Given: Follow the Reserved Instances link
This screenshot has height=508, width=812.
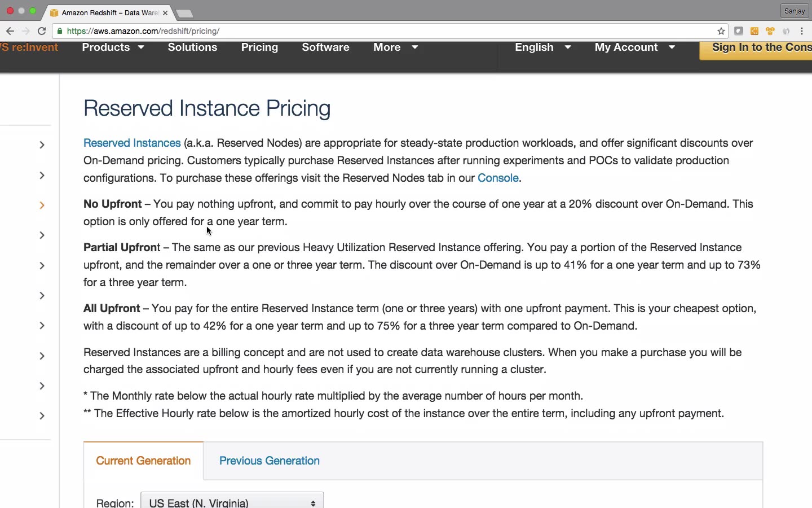Looking at the screenshot, I should click(x=132, y=143).
